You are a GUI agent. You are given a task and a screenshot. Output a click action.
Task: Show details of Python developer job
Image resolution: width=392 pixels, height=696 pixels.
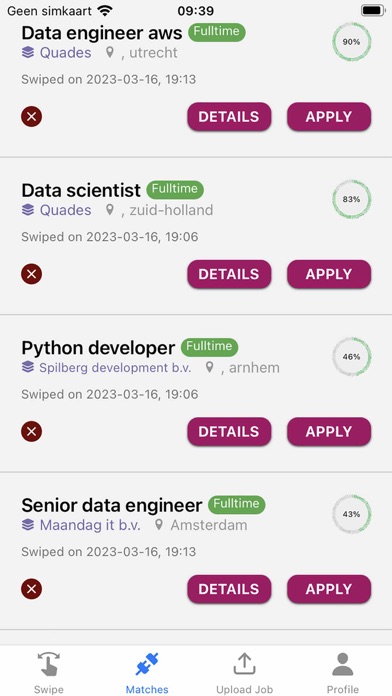tap(229, 431)
